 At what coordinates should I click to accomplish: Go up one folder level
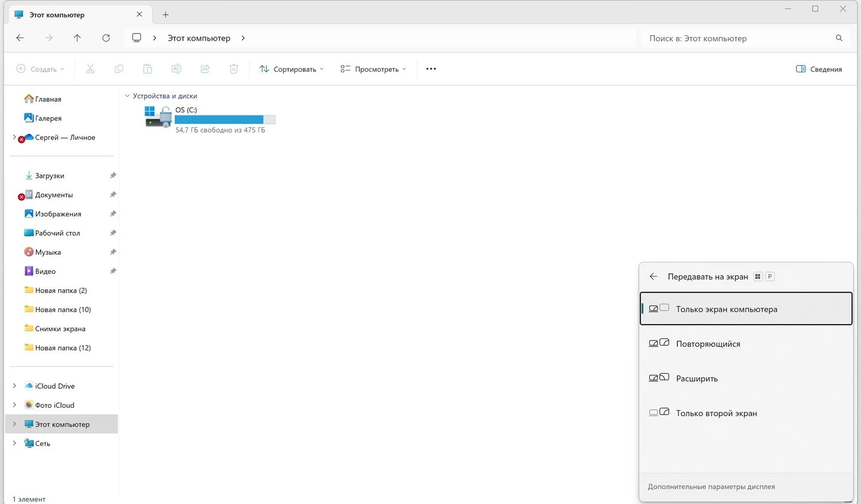(x=77, y=38)
